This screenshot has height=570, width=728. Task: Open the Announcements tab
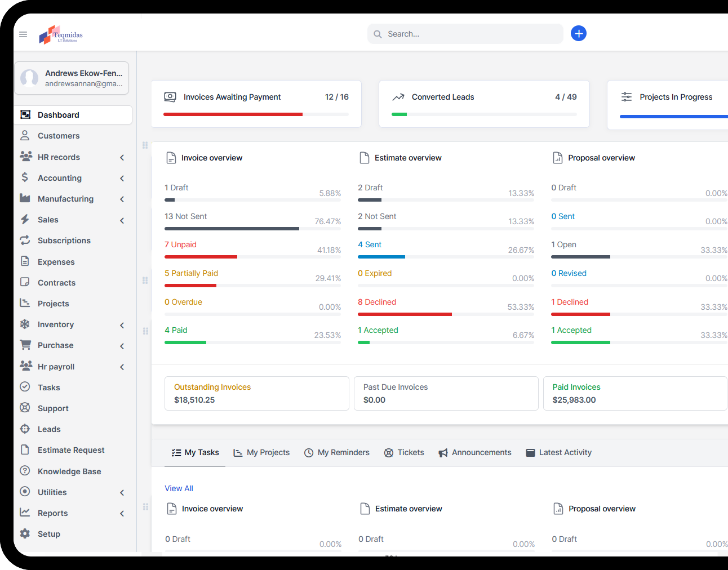pyautogui.click(x=475, y=452)
